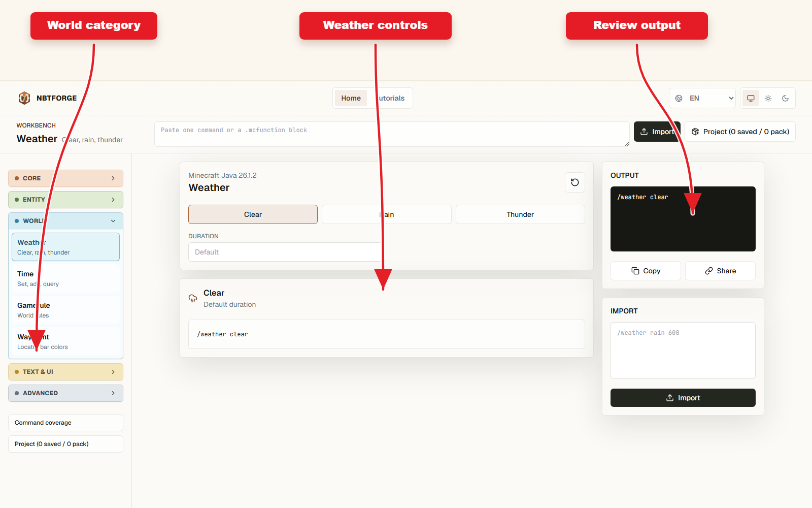Viewport: 812px width, 508px height.
Task: Open the Tutorials tab
Action: (x=389, y=98)
